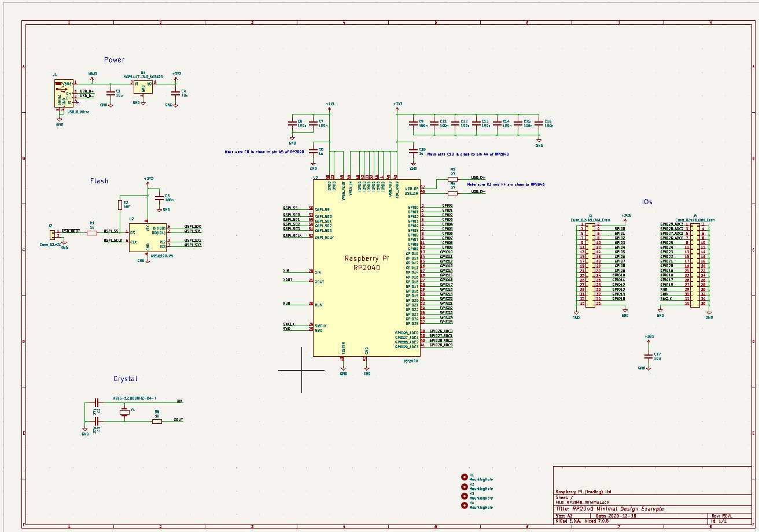
Task: Click the NCP1117 voltage regulator U1
Action: pyautogui.click(x=143, y=86)
